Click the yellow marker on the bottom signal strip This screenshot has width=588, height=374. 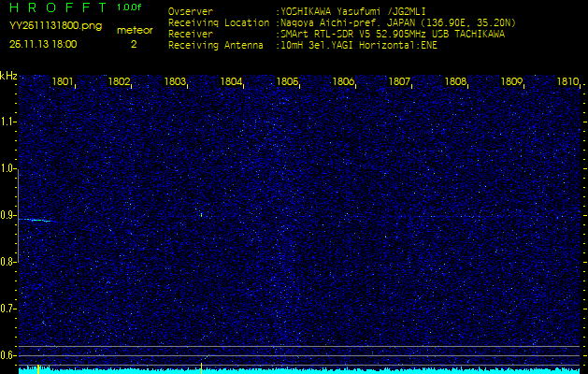pyautogui.click(x=37, y=368)
